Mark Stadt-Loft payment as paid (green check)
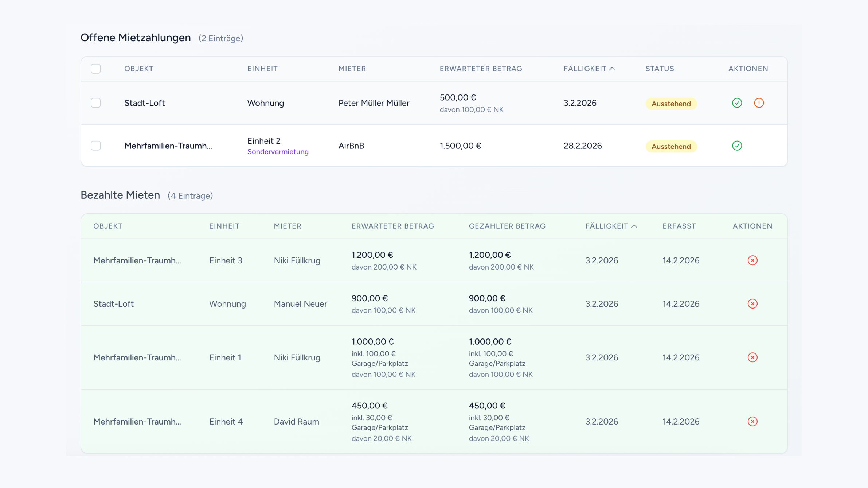The height and width of the screenshot is (488, 868). click(x=737, y=103)
